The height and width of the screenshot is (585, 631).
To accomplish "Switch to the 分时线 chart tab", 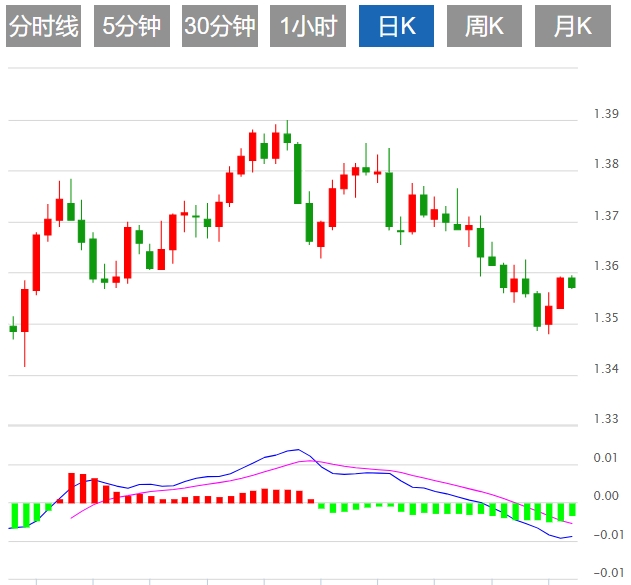I will coord(43,26).
